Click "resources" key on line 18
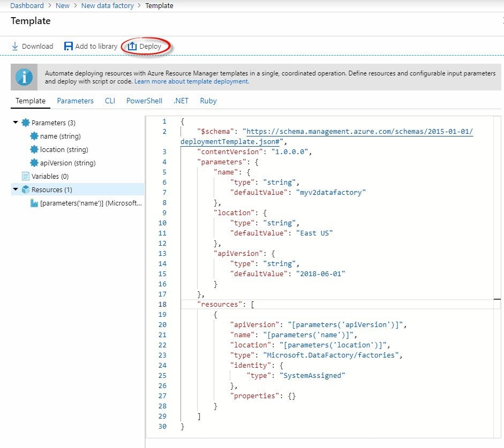The image size is (504, 448). (x=220, y=305)
